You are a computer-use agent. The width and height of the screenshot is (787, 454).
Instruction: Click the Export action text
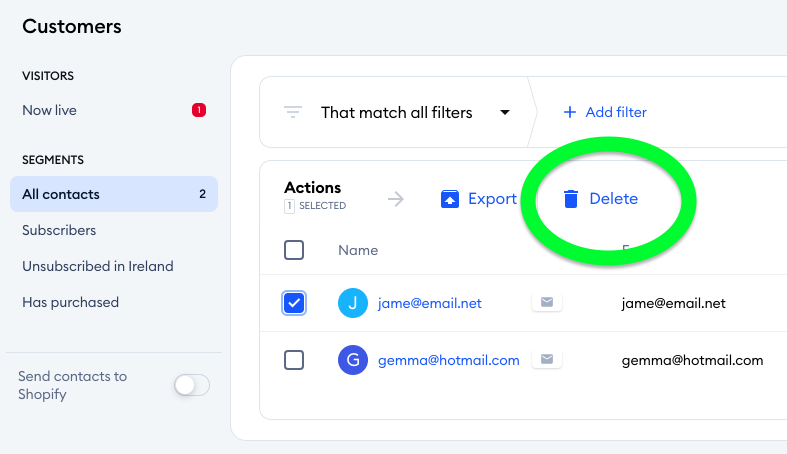click(x=492, y=199)
